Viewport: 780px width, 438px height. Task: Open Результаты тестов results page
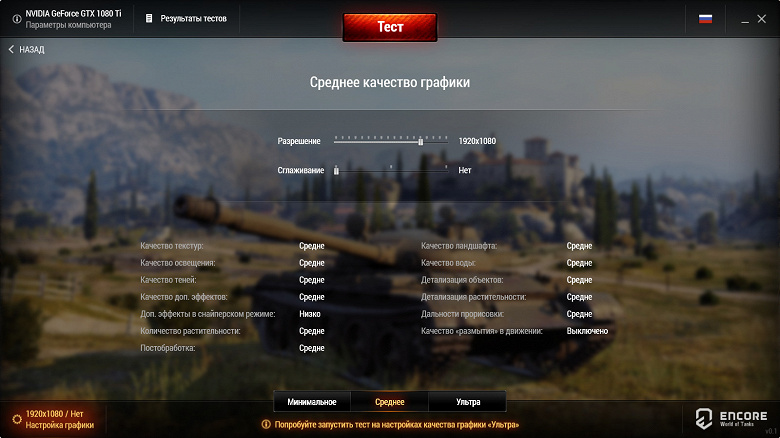coord(193,18)
